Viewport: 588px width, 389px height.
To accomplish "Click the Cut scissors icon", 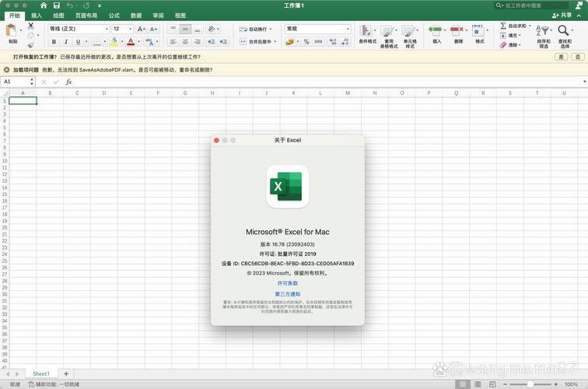I will click(31, 26).
